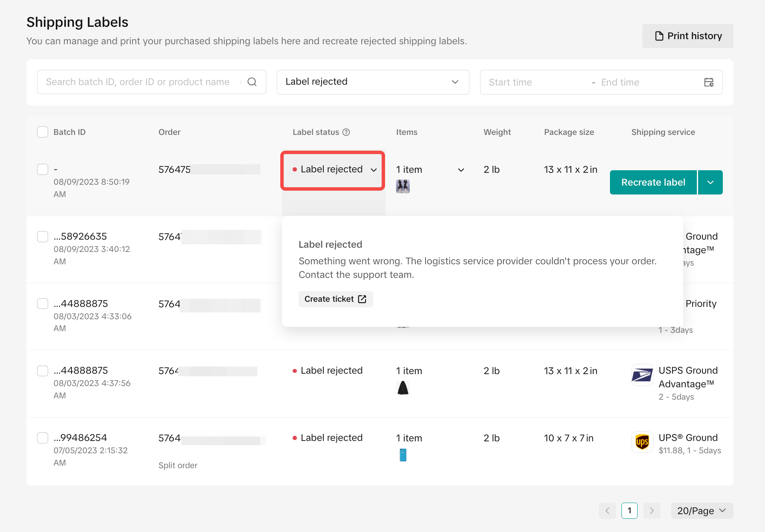Click Create ticket link
The image size is (765, 532).
[x=335, y=299]
